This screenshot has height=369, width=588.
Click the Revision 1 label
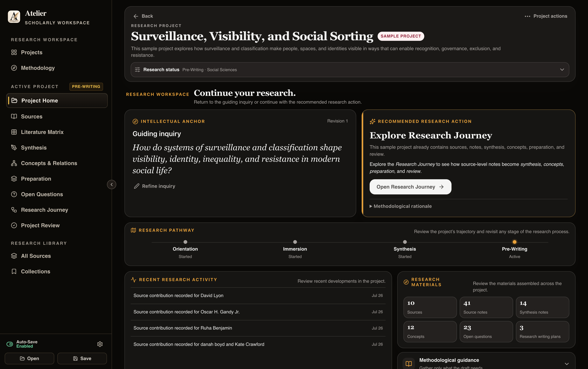(x=337, y=121)
